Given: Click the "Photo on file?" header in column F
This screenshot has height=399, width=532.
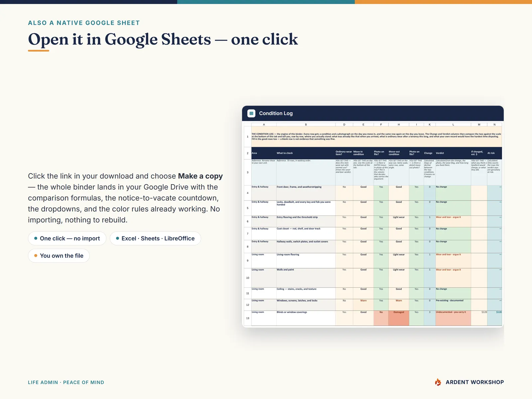Looking at the screenshot, I should coord(381,153).
